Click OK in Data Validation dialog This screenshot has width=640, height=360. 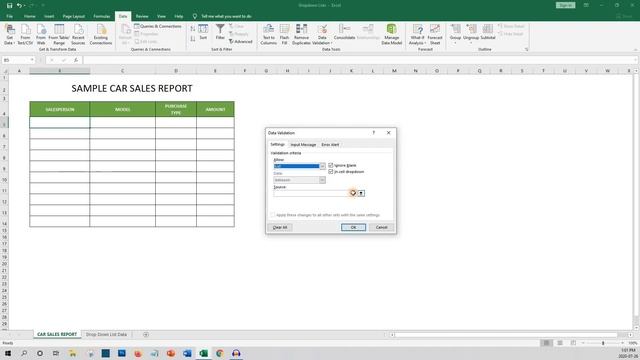353,227
